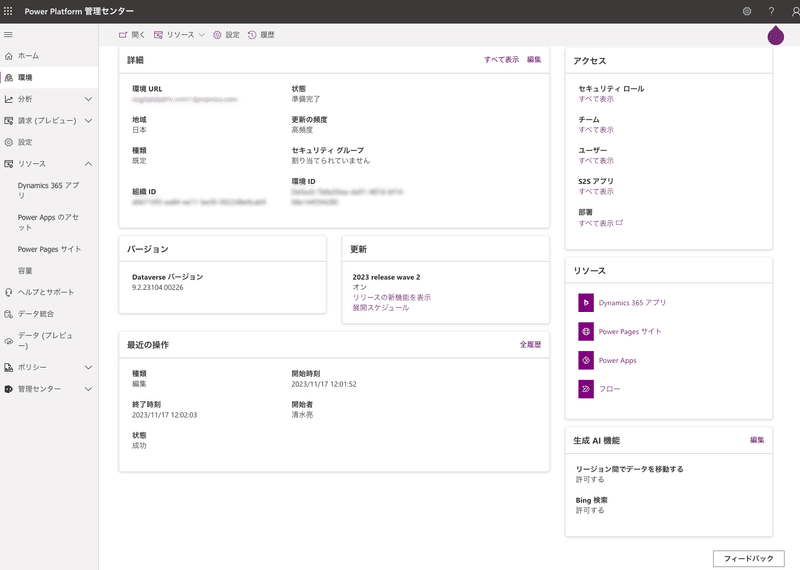Open Dynamics 365 アプリ resource link

coord(633,303)
